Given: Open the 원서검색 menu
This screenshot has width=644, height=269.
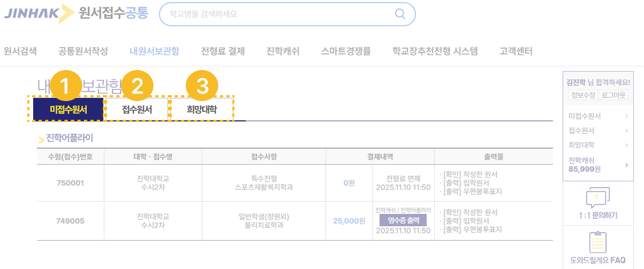Looking at the screenshot, I should click(20, 51).
